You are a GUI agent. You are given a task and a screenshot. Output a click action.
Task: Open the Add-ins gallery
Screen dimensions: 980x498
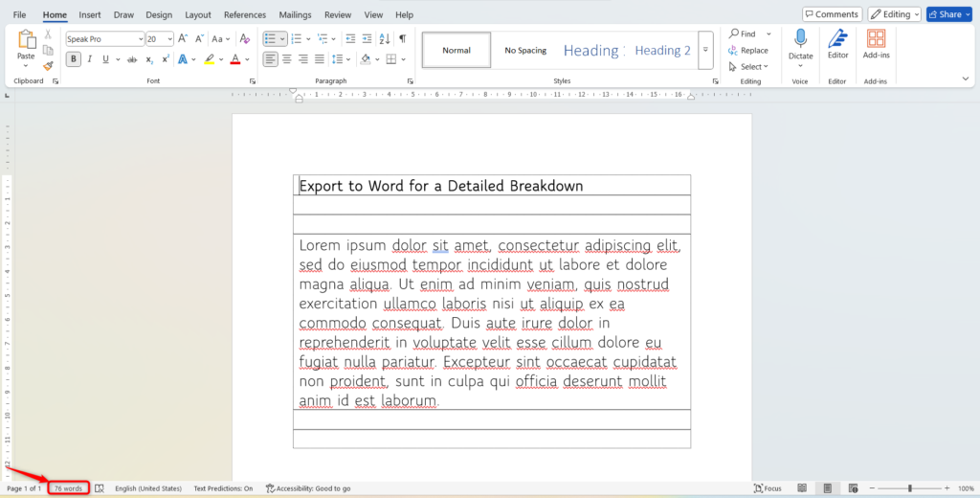point(875,45)
